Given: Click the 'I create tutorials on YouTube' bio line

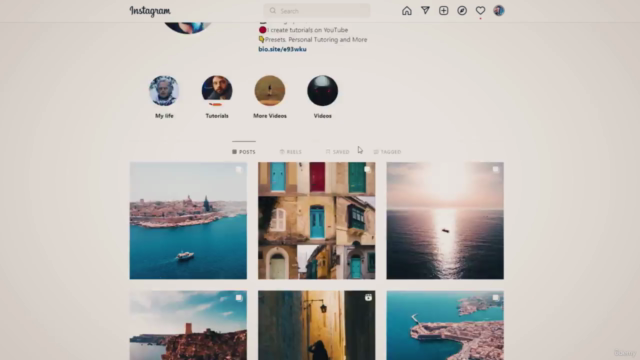Looking at the screenshot, I should click(303, 30).
